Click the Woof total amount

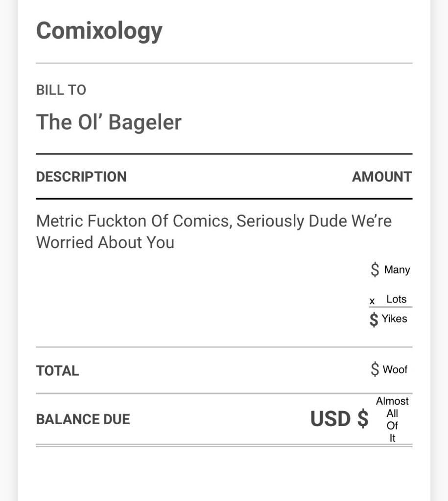tap(395, 369)
